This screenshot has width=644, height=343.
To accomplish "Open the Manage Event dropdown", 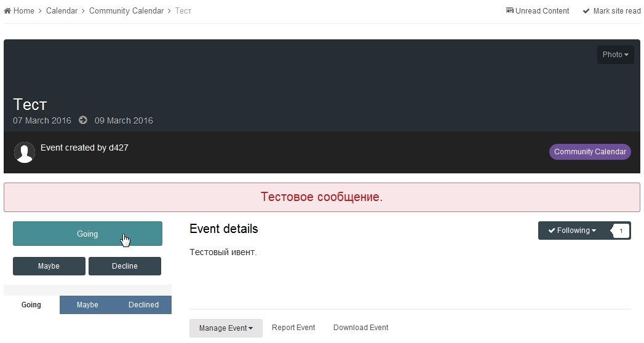I will (x=226, y=328).
